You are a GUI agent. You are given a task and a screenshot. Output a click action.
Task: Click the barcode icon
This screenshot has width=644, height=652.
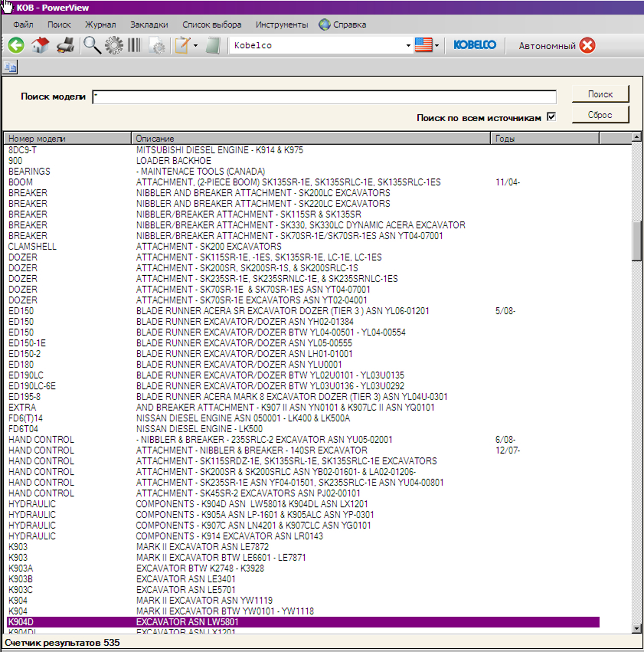[x=134, y=45]
